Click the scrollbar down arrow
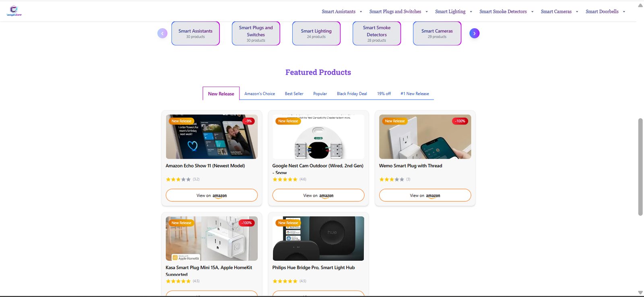644x297 pixels. pyautogui.click(x=640, y=293)
